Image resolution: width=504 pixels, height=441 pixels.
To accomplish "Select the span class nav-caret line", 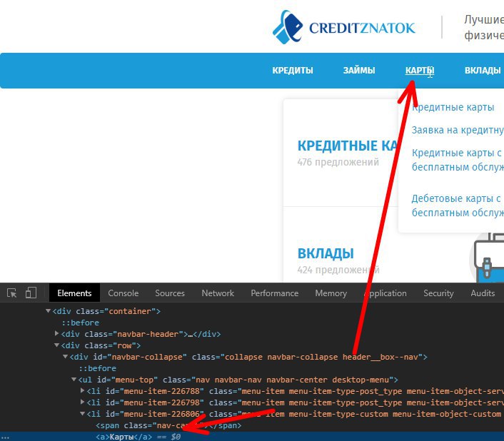I will tap(168, 425).
